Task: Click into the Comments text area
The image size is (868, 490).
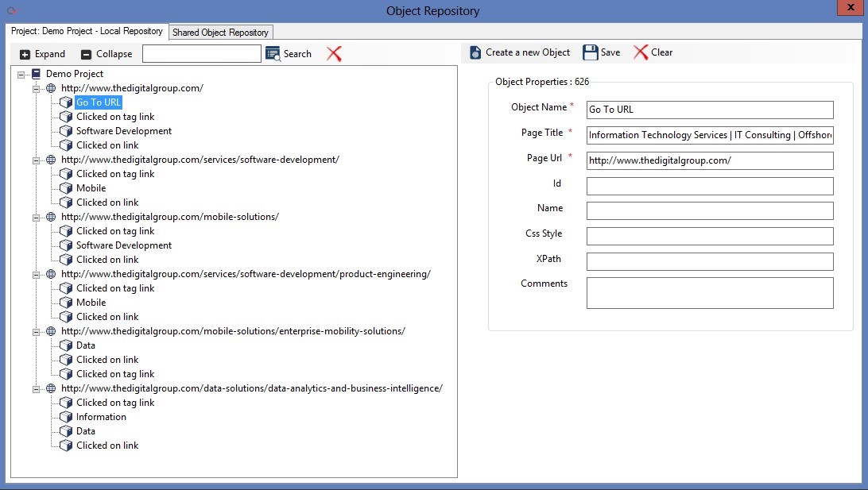Action: (710, 293)
